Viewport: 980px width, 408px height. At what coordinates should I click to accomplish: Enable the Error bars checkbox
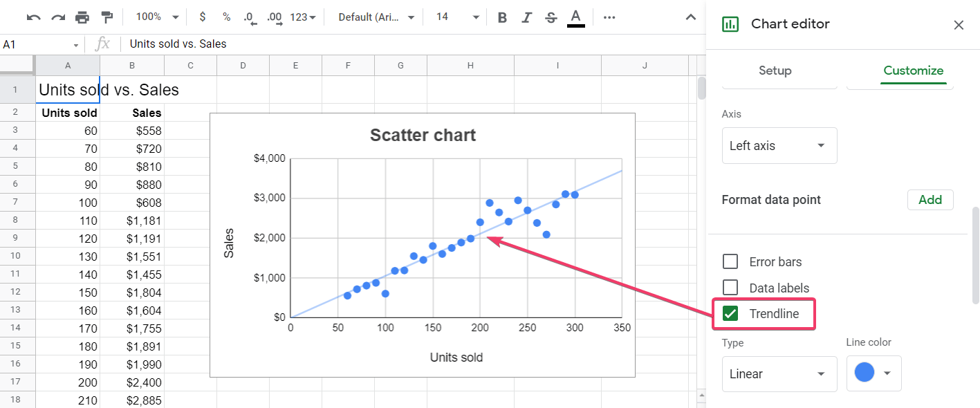point(730,261)
